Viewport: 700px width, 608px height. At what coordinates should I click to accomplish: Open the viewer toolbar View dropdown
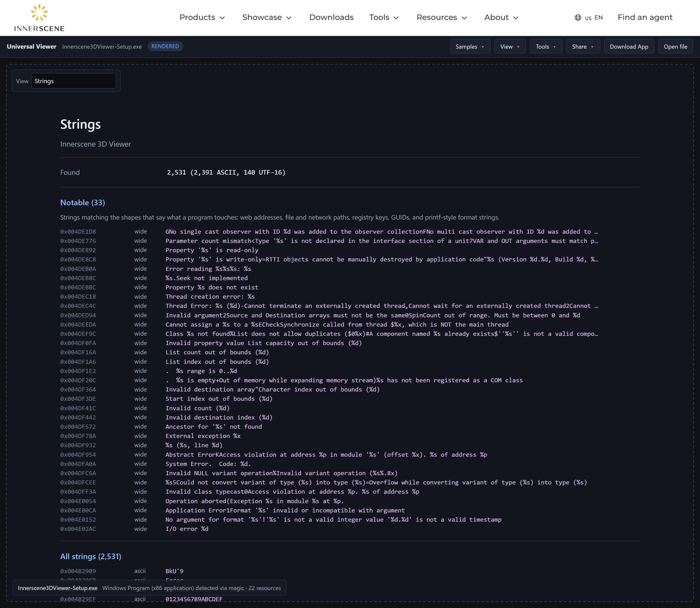(x=510, y=46)
